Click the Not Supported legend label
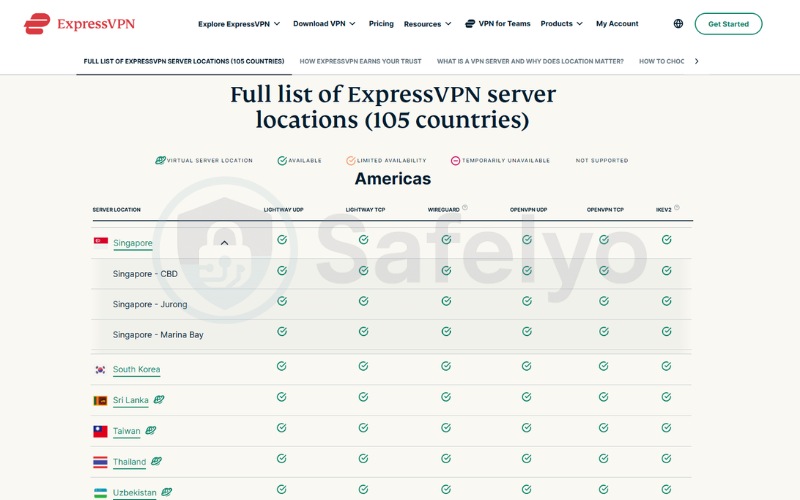Viewport: 800px width, 500px height. tap(602, 161)
